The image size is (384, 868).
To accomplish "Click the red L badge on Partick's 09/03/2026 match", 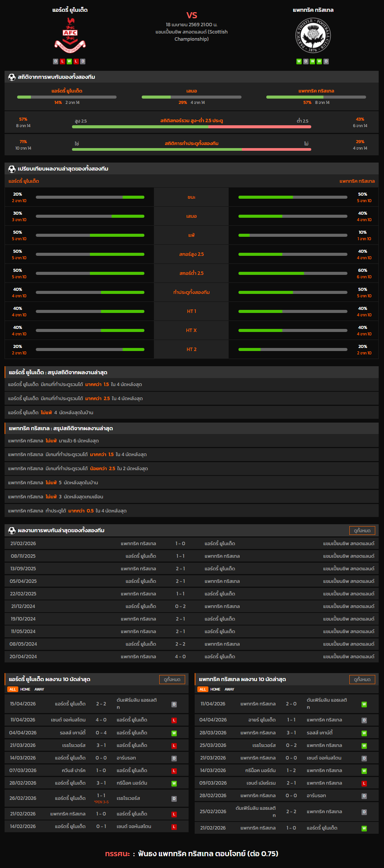I will tap(364, 783).
